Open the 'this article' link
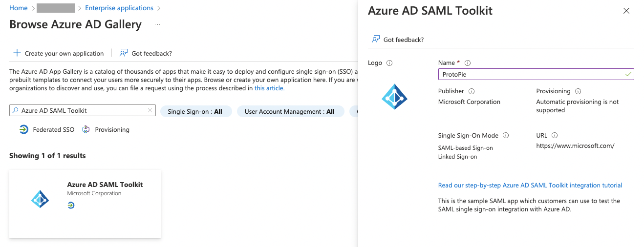644x247 pixels. click(x=269, y=88)
